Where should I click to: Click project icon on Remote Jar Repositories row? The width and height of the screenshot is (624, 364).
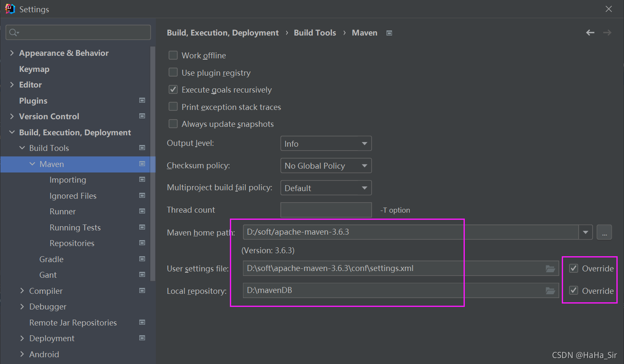point(142,322)
